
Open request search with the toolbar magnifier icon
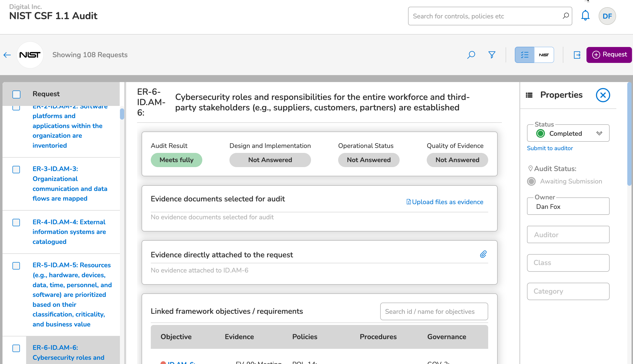(471, 55)
